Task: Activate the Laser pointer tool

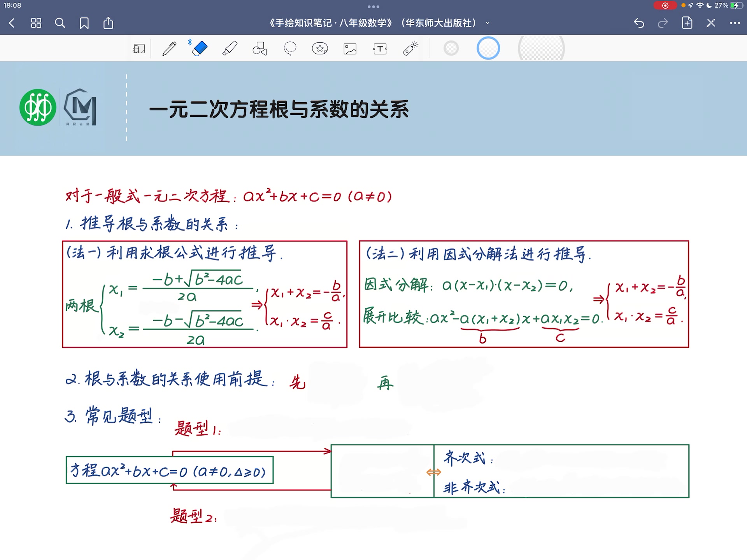Action: click(x=410, y=48)
